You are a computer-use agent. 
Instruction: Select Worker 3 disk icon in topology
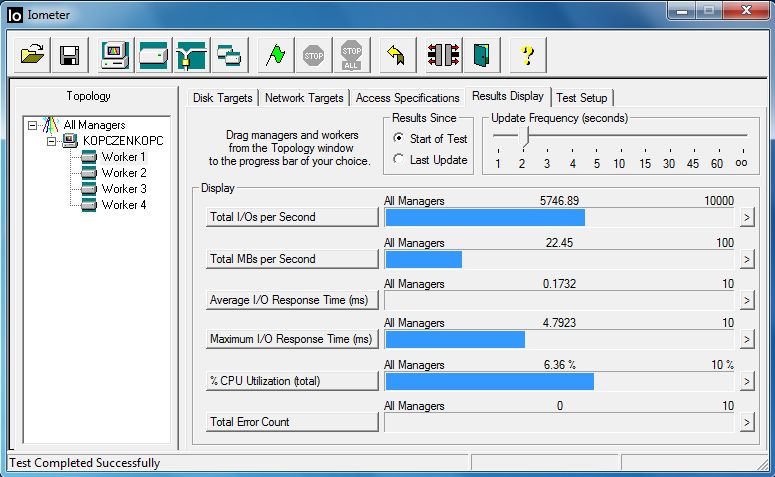pos(88,189)
